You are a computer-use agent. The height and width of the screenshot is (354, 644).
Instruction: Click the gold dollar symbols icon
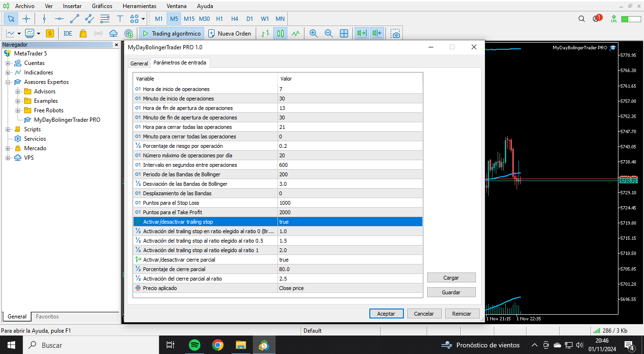pyautogui.click(x=50, y=34)
